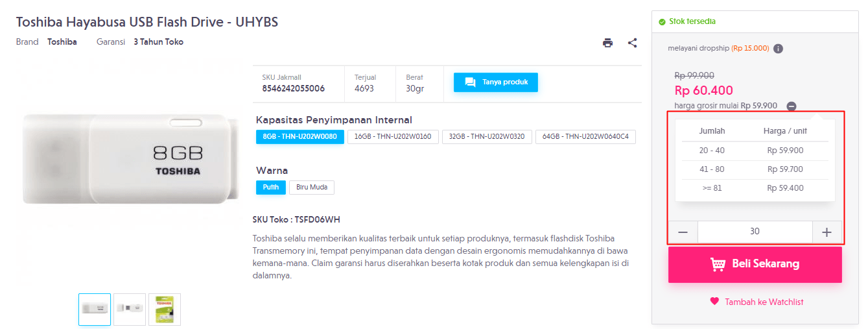Select 16GB - THN-U202W0160 capacity
The width and height of the screenshot is (868, 329).
pyautogui.click(x=393, y=136)
